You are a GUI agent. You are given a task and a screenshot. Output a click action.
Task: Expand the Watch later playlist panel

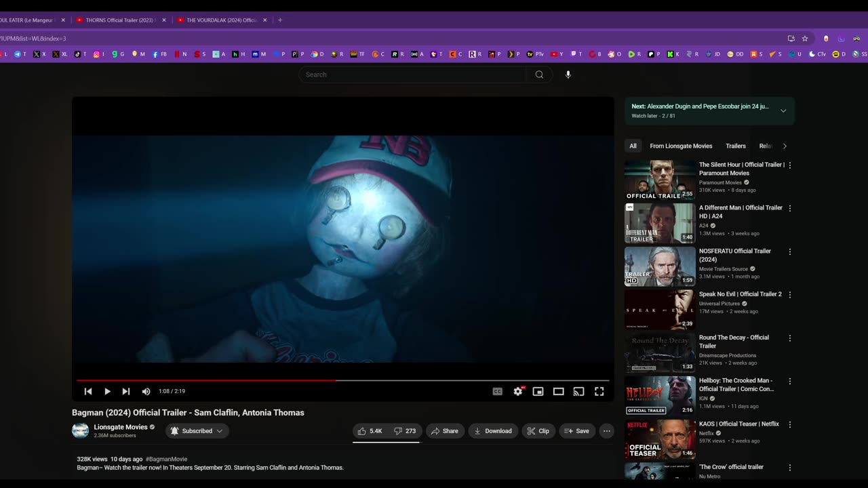point(783,111)
